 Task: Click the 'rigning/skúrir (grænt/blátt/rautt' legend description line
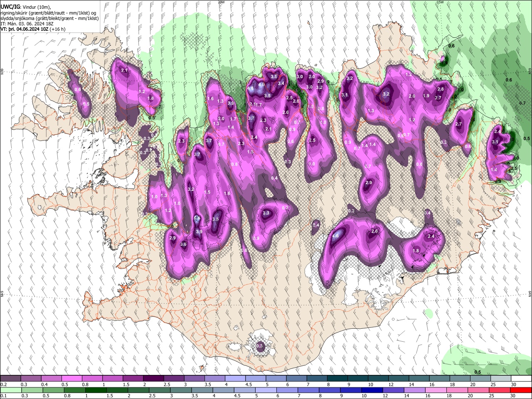48,13
